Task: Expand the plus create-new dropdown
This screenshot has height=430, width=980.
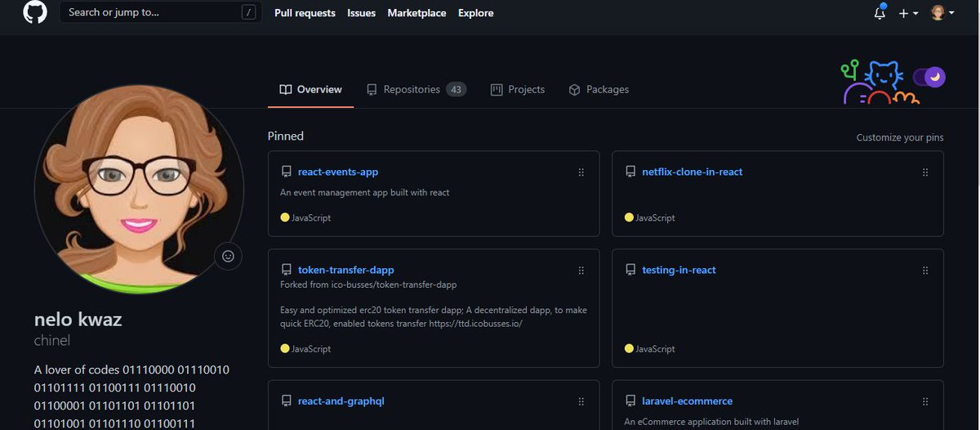Action: click(x=908, y=13)
